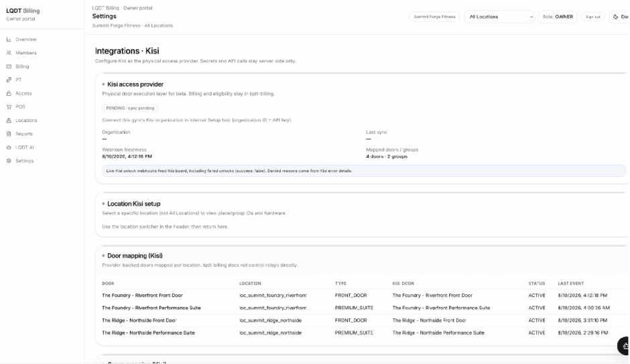
Task: Click LAST EVENT column header
Action: tap(571, 284)
